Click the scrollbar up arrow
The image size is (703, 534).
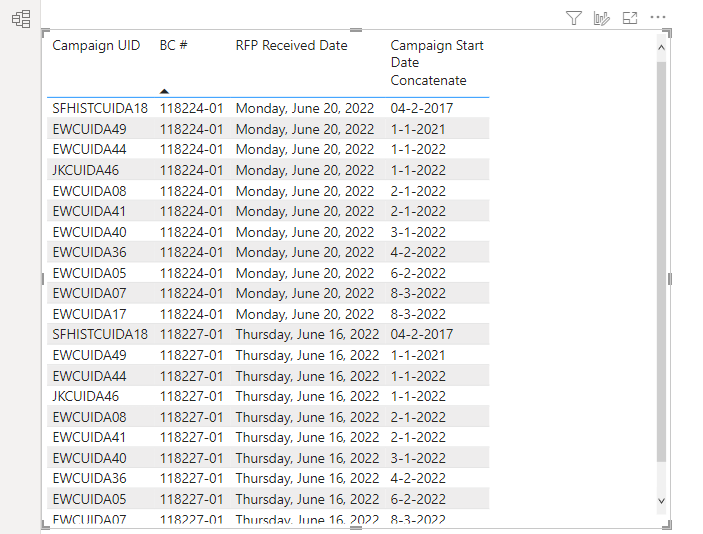(x=661, y=48)
